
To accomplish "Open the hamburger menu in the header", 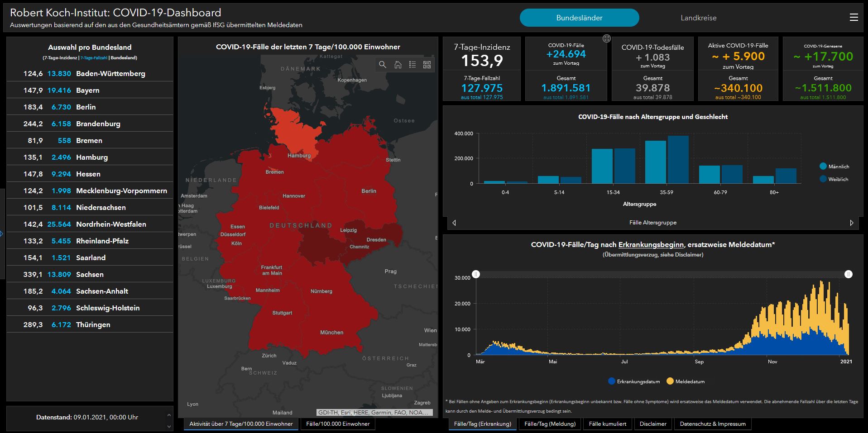I will coord(854,17).
